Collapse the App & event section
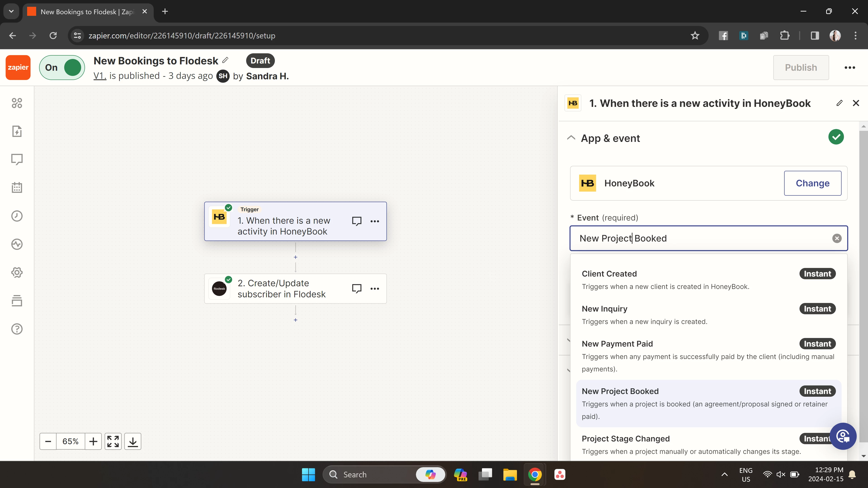 pos(571,138)
